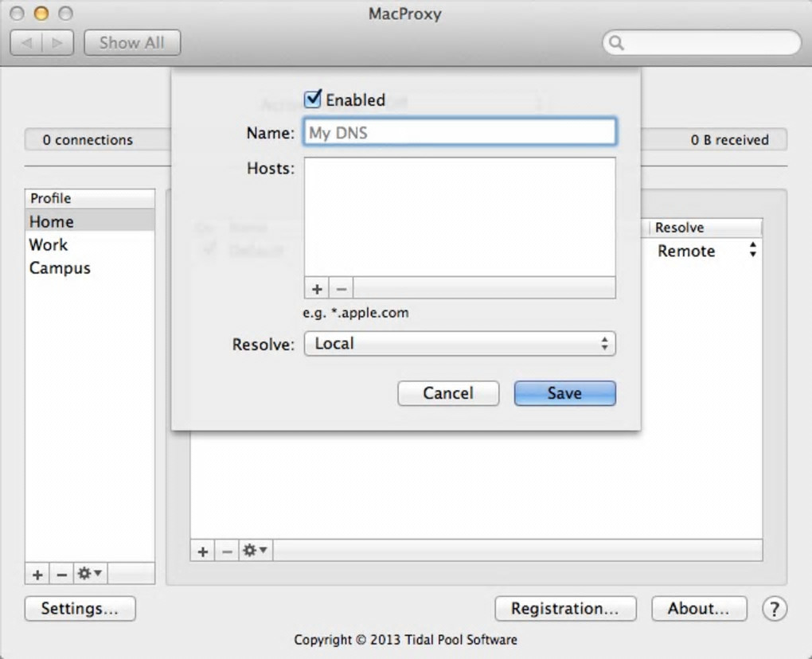This screenshot has width=812, height=659.
Task: Click the Profile column header
Action: [x=90, y=198]
